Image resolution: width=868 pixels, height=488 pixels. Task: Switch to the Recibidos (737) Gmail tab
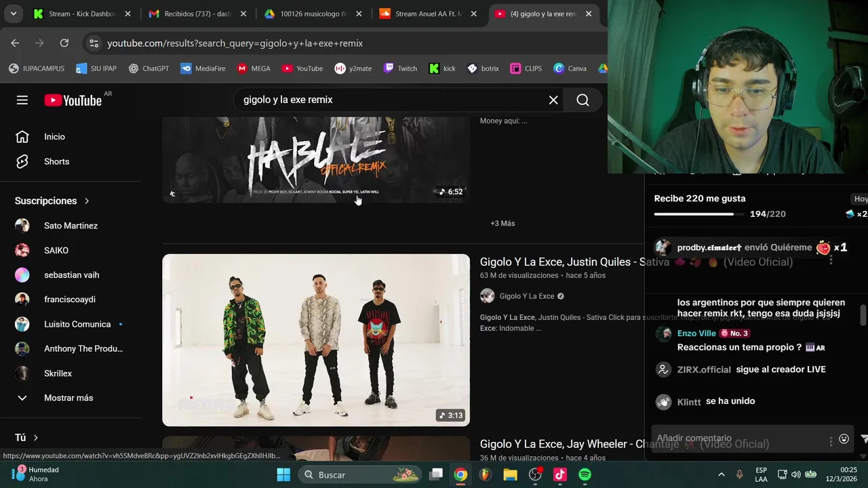[x=198, y=14]
